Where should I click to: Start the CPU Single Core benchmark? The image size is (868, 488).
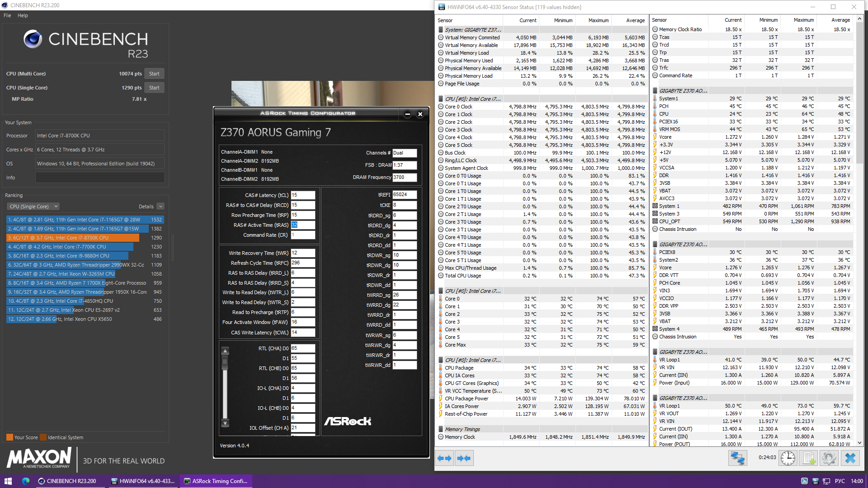pyautogui.click(x=154, y=88)
